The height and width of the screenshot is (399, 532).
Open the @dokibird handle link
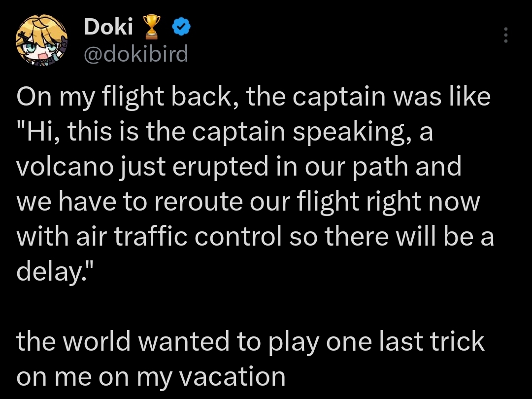coord(136,53)
